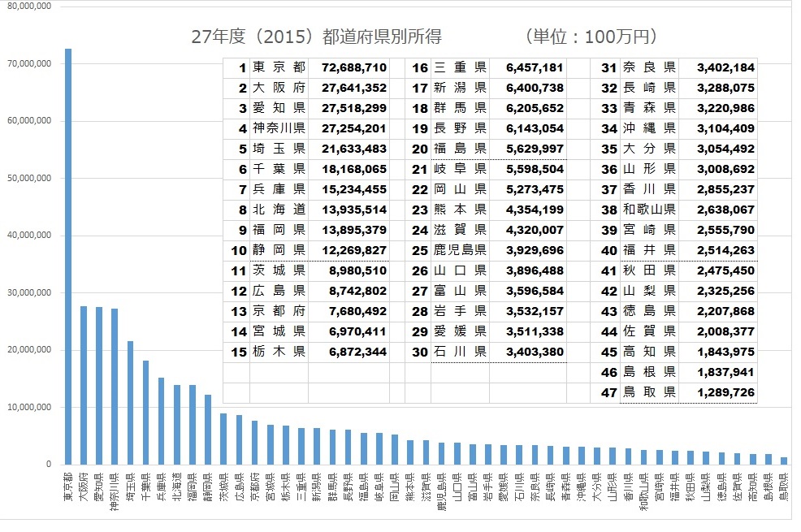Click the value 2,638,067 for 和歌山県
This screenshot has width=801, height=532.
click(x=725, y=210)
